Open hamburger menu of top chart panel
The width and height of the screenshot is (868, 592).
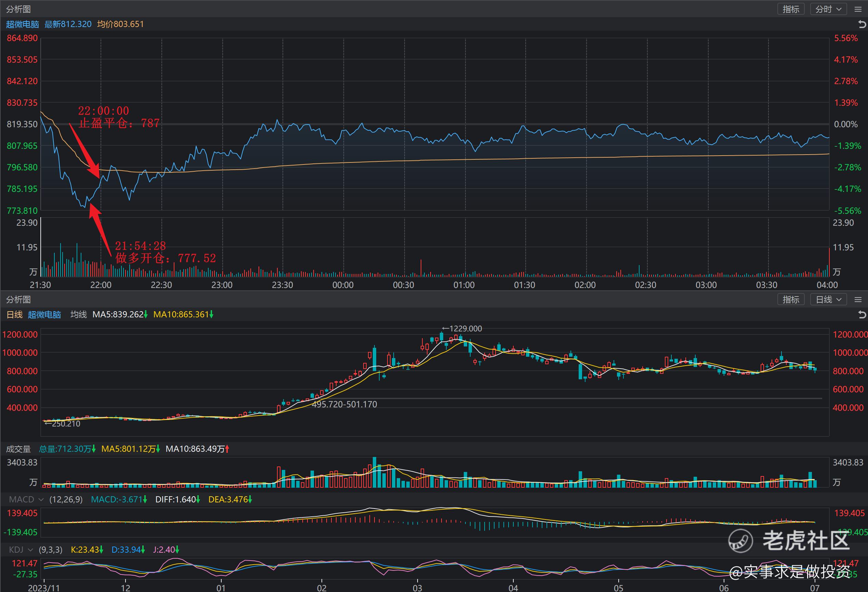[x=858, y=9]
